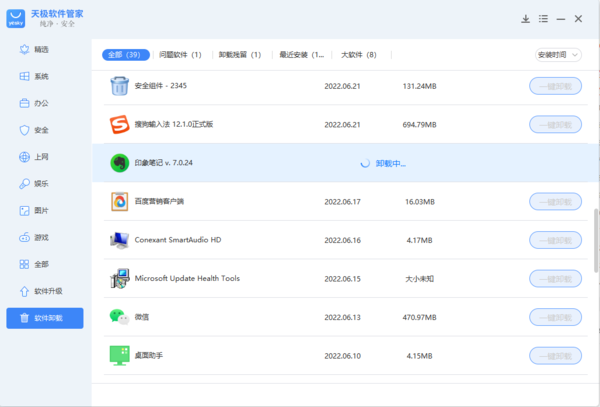Click 一键卸载 for Conexant SmartAudio HD
600x407 pixels.
click(x=555, y=240)
